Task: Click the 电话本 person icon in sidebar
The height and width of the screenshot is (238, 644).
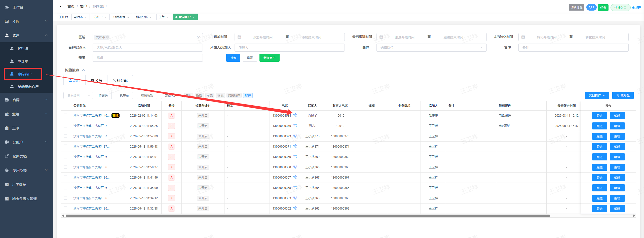Action: pyautogui.click(x=12, y=61)
